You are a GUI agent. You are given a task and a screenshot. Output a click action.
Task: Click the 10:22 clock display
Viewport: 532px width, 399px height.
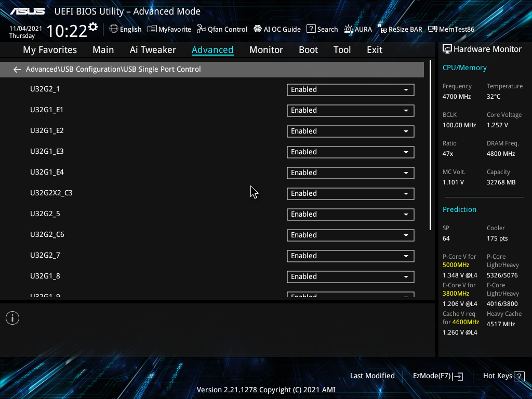point(66,31)
